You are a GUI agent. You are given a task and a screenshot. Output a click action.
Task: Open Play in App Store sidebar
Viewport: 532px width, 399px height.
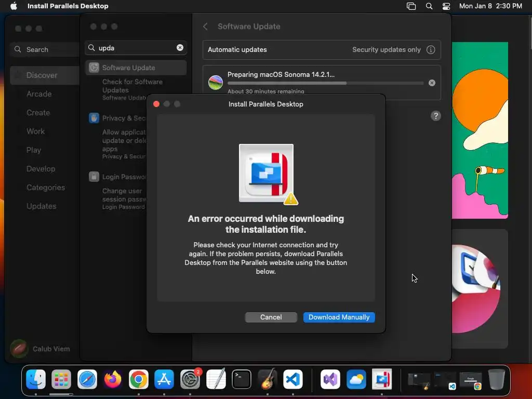point(34,150)
